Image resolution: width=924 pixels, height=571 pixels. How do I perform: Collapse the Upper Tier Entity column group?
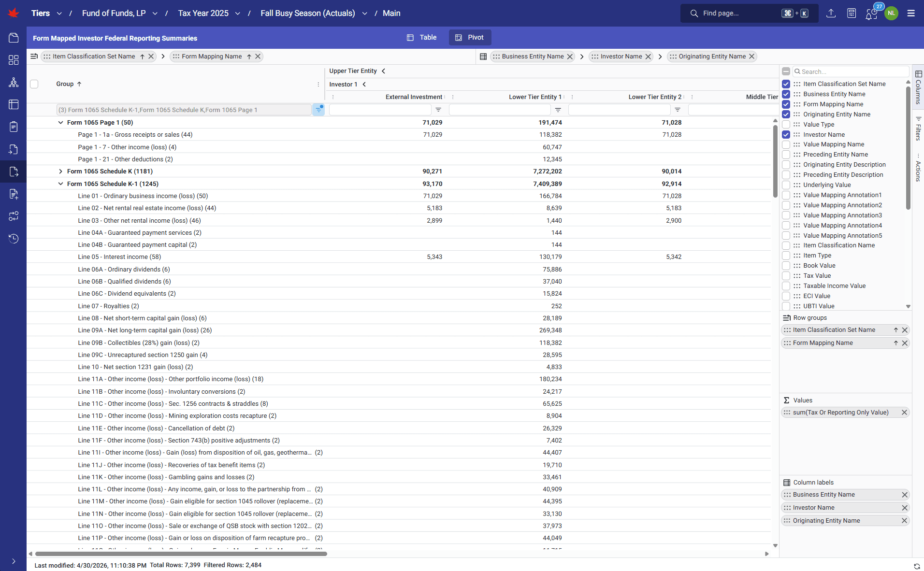click(384, 71)
